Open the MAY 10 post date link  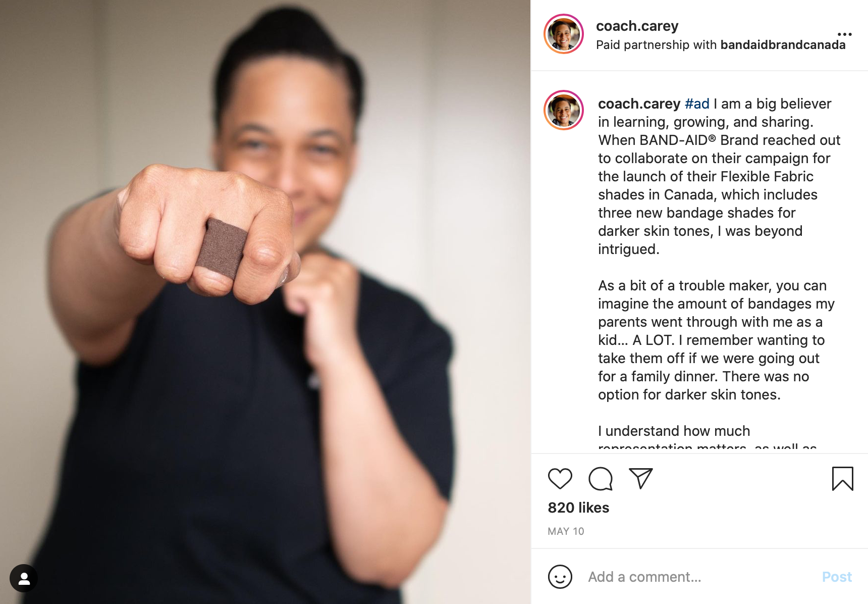pyautogui.click(x=566, y=531)
